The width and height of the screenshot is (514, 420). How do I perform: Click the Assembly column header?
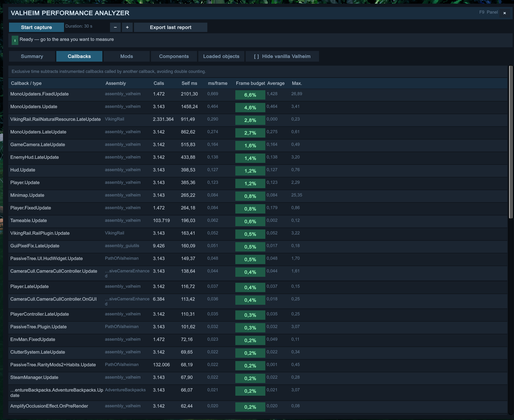[x=116, y=83]
